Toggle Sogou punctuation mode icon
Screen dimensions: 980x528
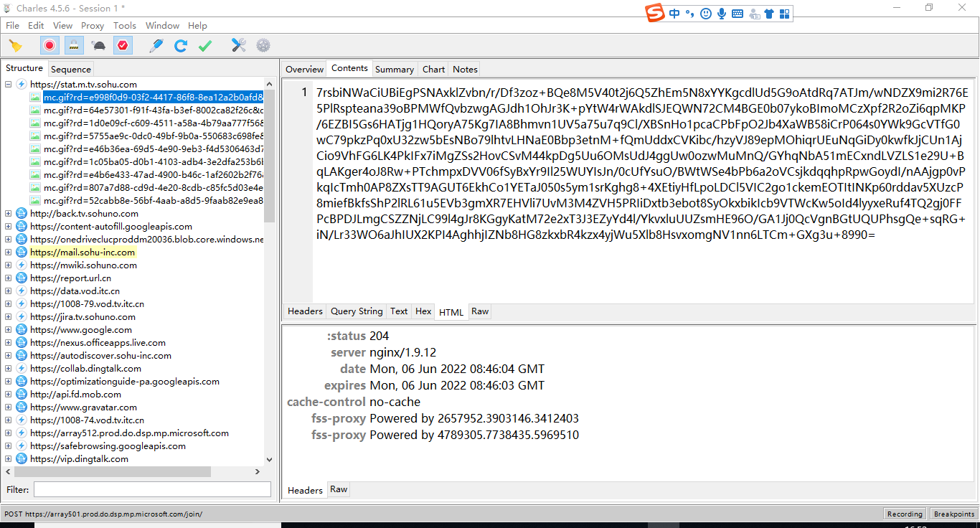click(690, 14)
